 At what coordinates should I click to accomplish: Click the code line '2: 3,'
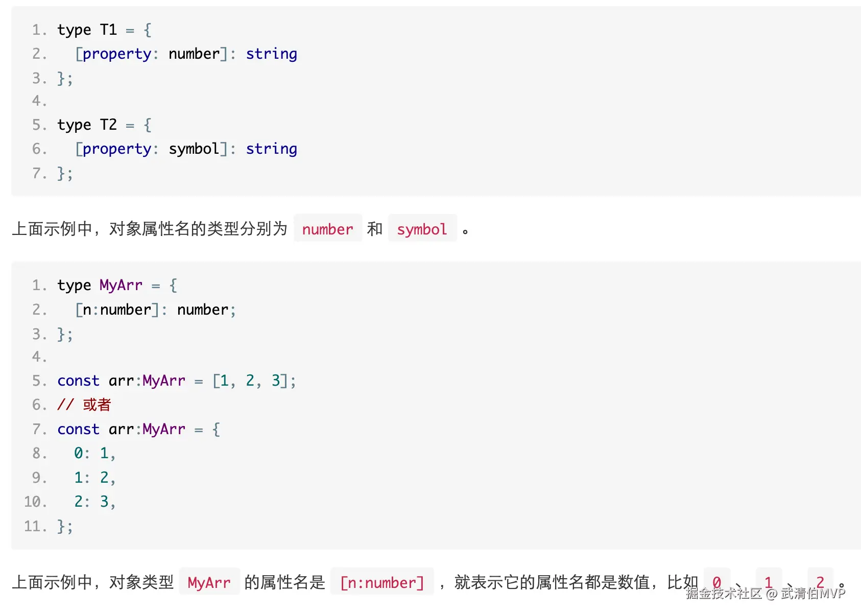[x=95, y=502]
